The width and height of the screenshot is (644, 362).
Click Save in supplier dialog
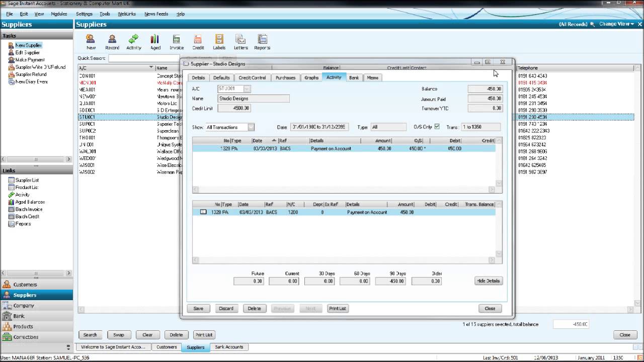click(x=198, y=308)
